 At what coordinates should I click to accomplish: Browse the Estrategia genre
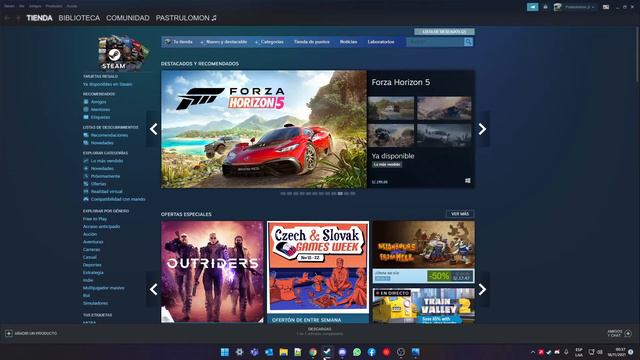point(93,273)
